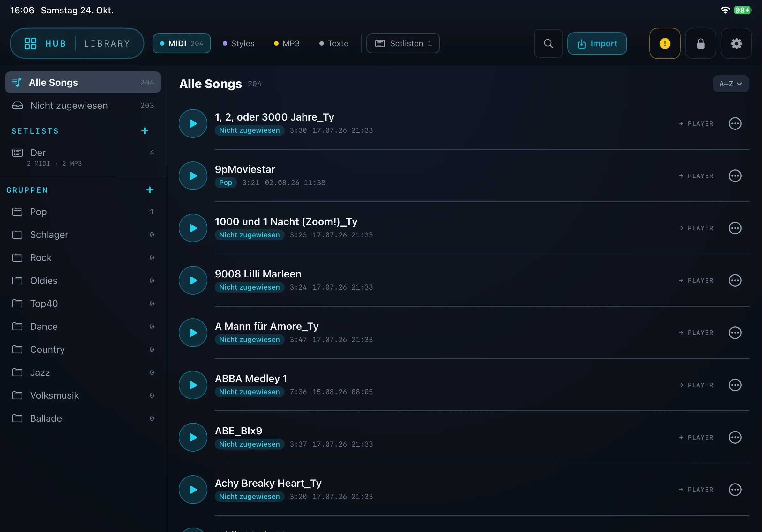This screenshot has width=762, height=532.
Task: Open the Setlisten tab
Action: [403, 43]
